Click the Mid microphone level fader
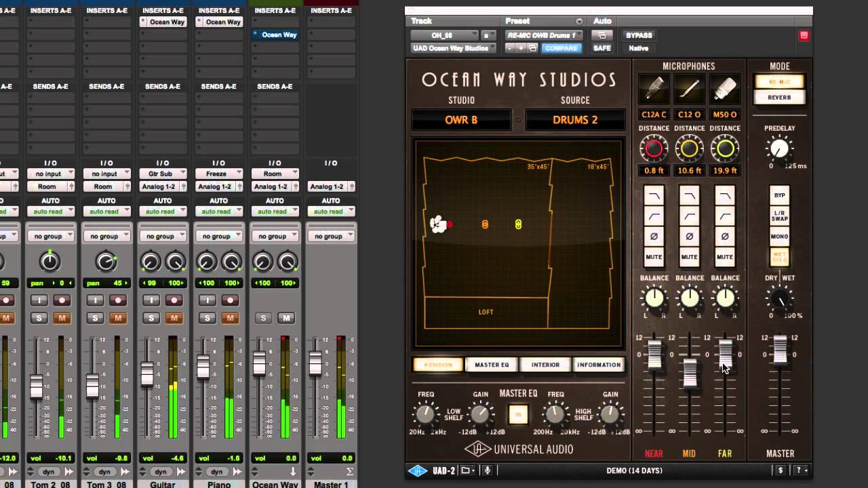 click(x=690, y=373)
